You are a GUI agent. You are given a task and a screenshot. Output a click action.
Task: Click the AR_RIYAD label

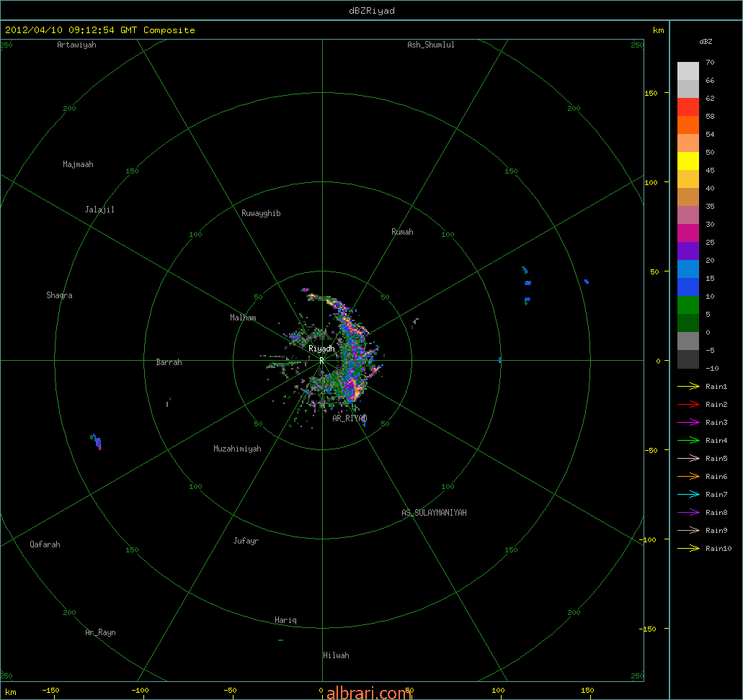[350, 418]
